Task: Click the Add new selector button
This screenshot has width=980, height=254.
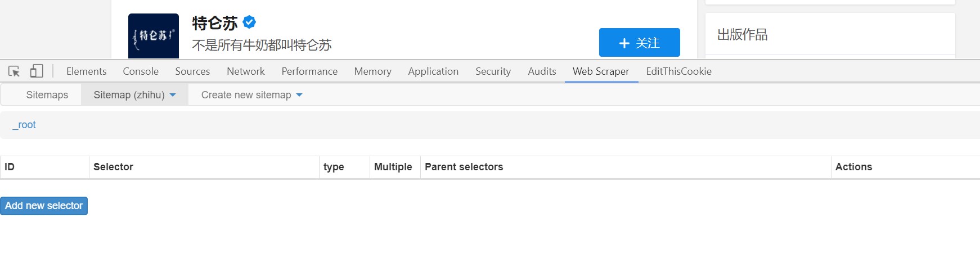Action: [44, 206]
